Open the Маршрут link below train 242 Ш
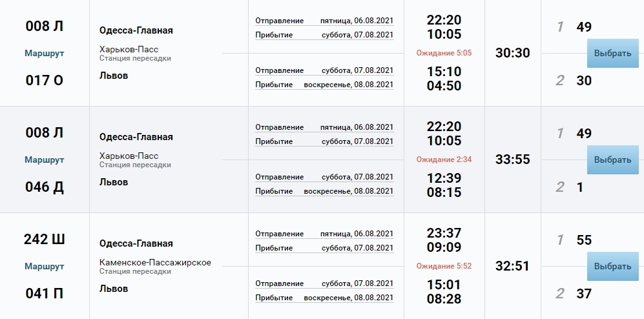The height and width of the screenshot is (319, 644). click(x=45, y=266)
